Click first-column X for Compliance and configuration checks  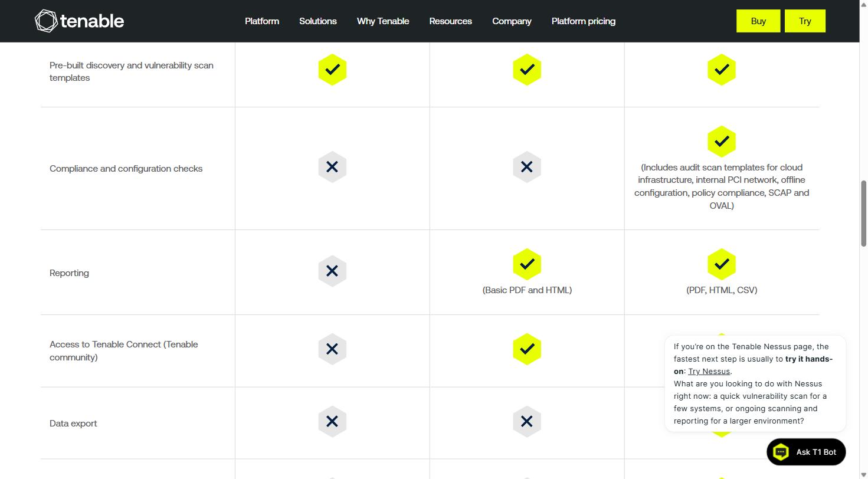332,167
